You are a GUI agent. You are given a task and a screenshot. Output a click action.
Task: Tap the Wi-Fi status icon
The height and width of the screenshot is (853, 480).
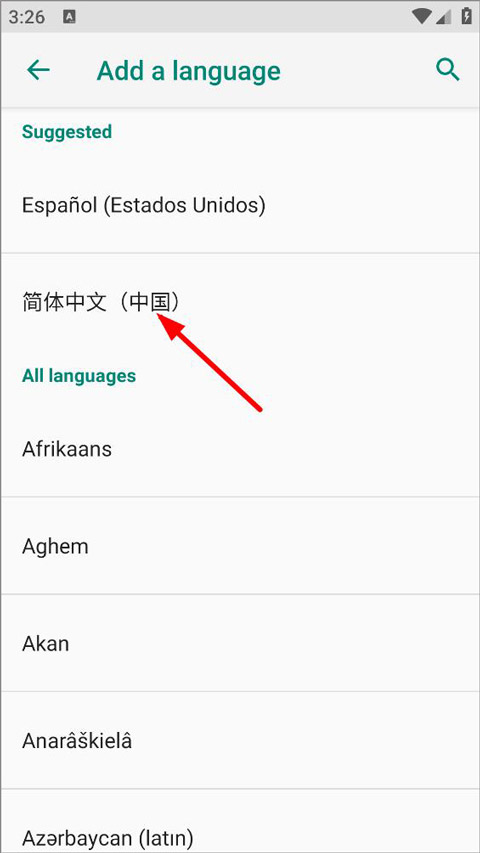coord(422,17)
